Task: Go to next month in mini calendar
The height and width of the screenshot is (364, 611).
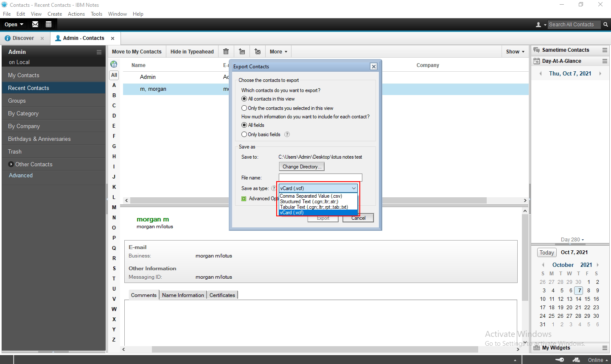Action: pos(597,265)
